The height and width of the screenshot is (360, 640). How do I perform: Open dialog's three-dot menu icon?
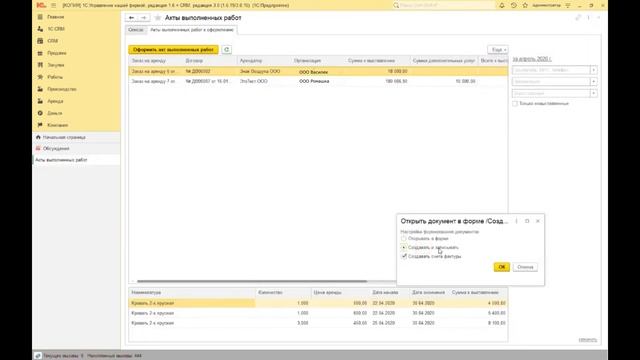(516, 221)
